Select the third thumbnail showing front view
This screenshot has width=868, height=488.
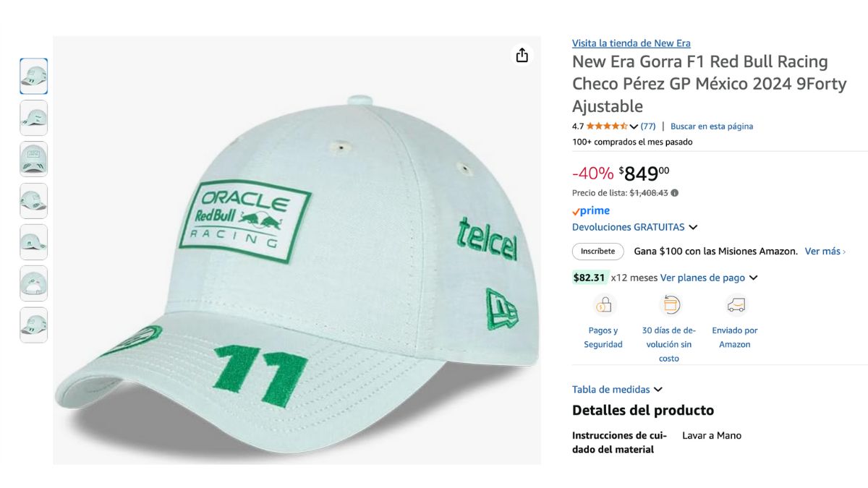[x=34, y=159]
